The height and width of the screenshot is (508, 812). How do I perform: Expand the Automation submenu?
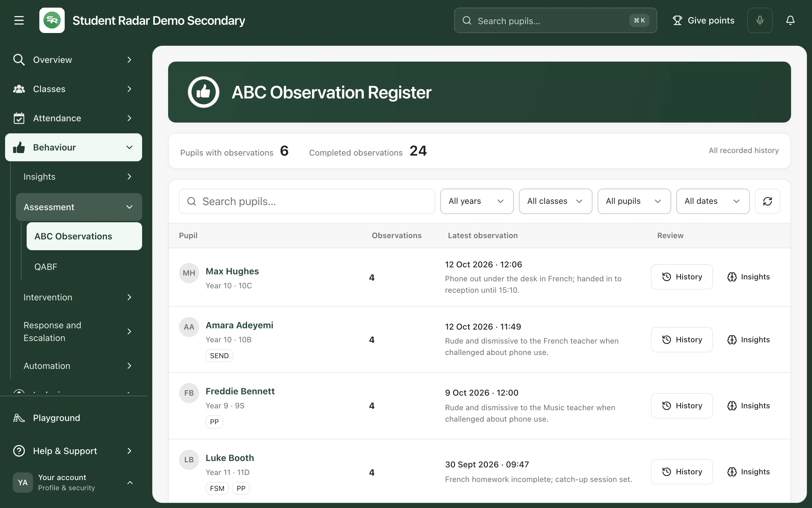tap(129, 365)
